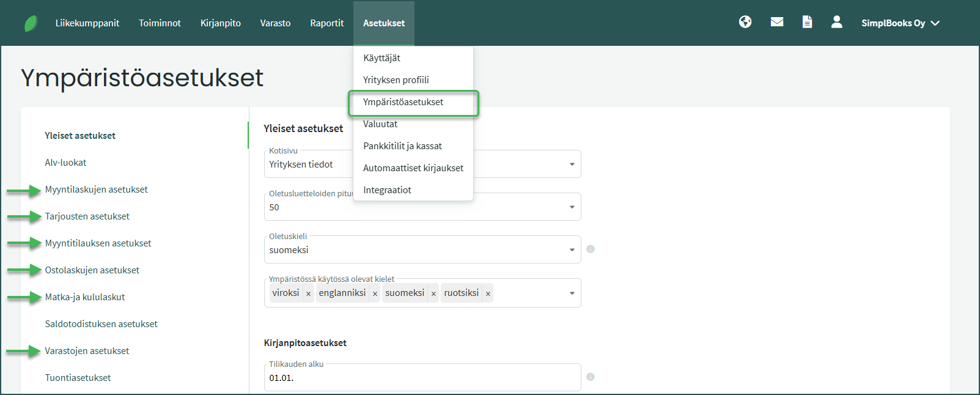This screenshot has width=980, height=395.
Task: Open the Kirjanpito top menu
Action: pyautogui.click(x=221, y=23)
